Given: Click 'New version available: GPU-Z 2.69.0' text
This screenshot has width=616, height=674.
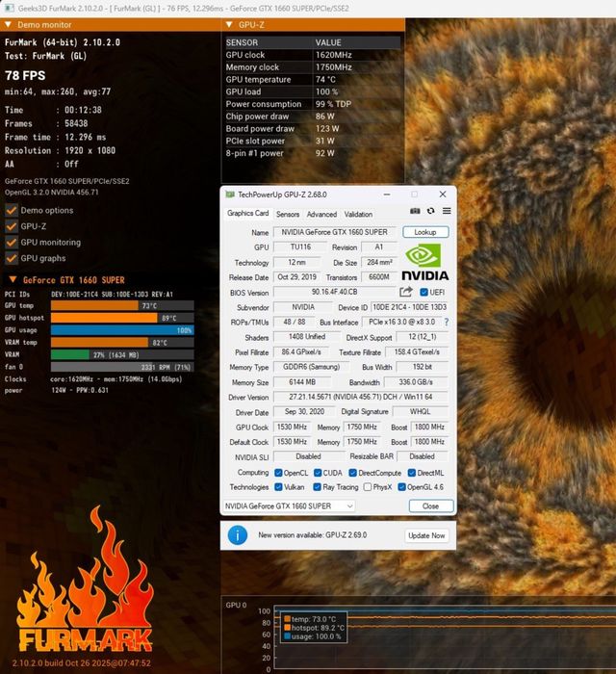Looking at the screenshot, I should pos(312,535).
